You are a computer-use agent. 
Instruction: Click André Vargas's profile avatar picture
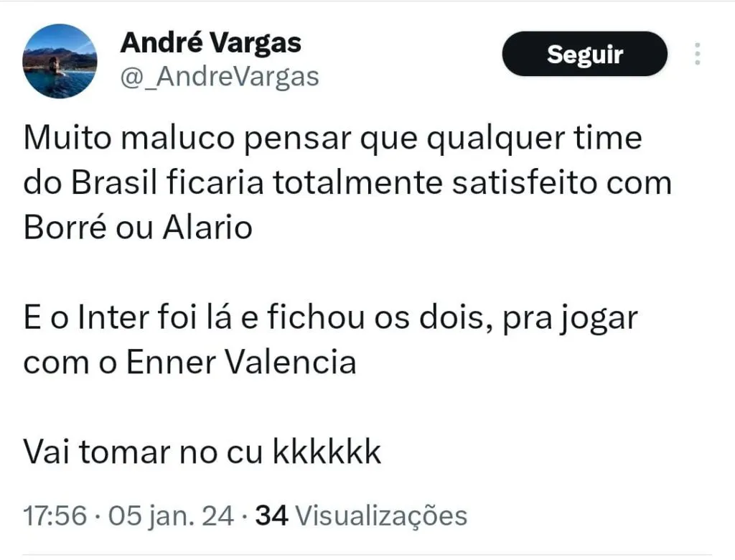tap(60, 60)
